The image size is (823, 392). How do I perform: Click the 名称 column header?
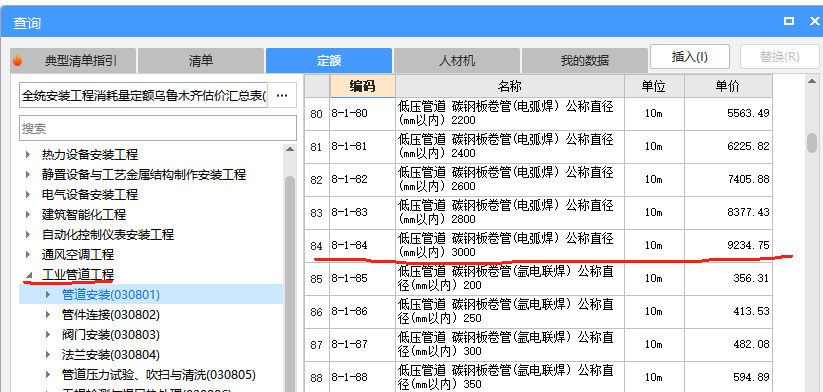pos(510,86)
